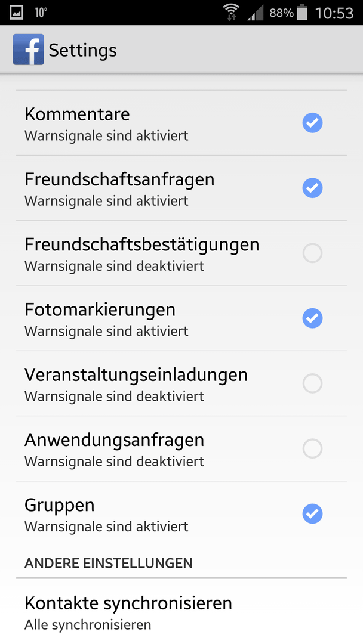Viewport: 363px width, 644px height.
Task: Enable Veranstaltungseinladungen alerts checkbox
Action: pyautogui.click(x=312, y=383)
